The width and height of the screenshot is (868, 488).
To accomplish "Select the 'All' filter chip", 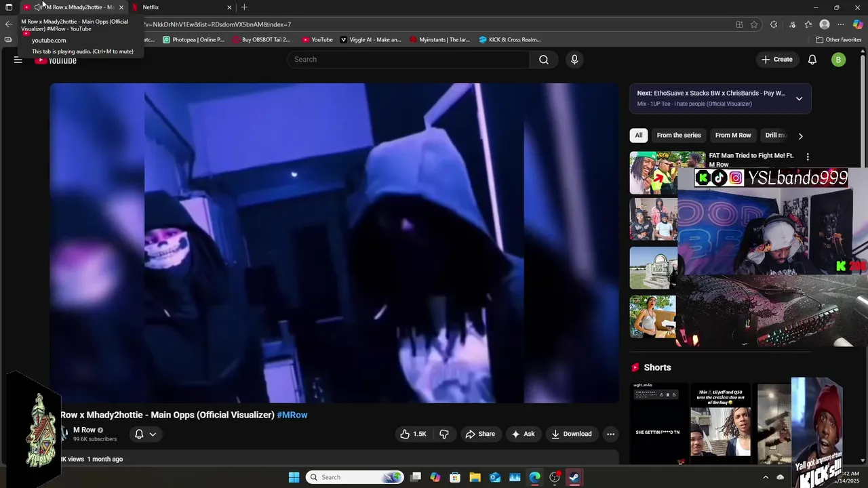I will click(638, 136).
